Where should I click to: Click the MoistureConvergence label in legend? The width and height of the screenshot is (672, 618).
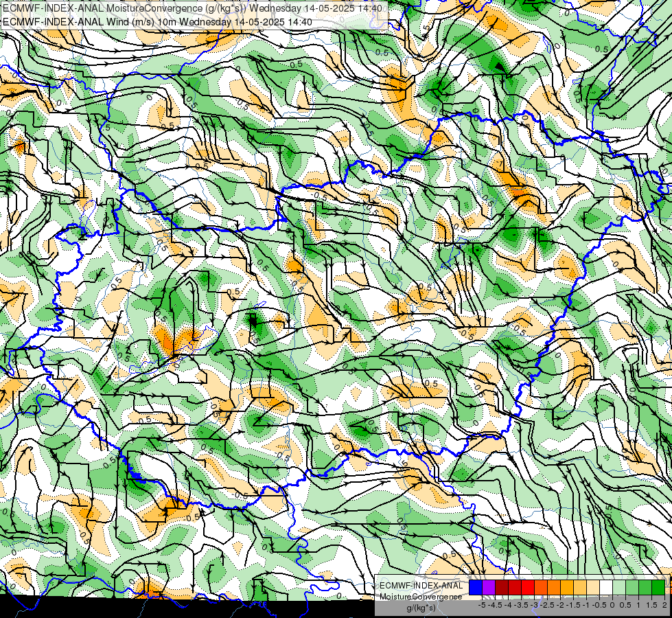coord(421,597)
